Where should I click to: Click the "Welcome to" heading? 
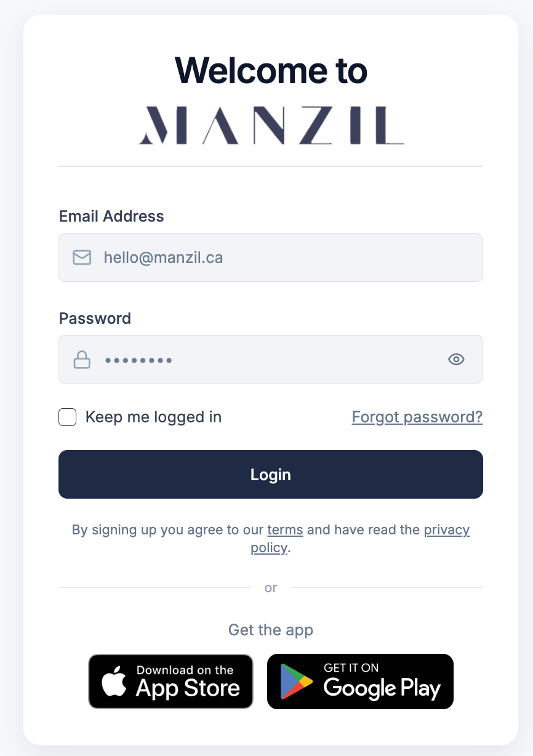coord(271,70)
